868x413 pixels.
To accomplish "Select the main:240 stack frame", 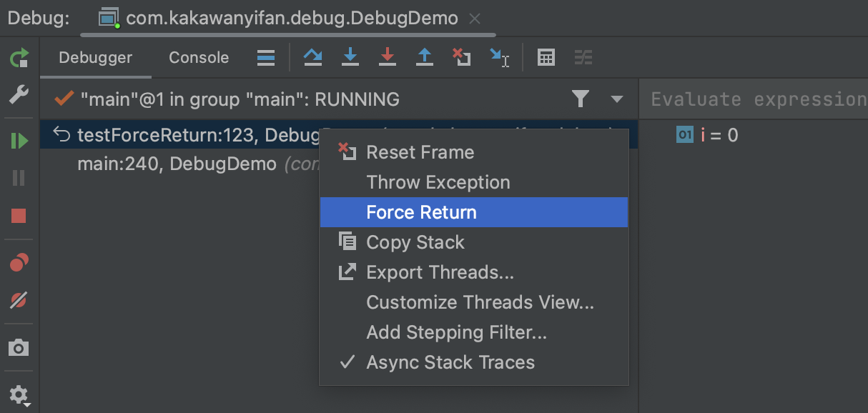I will [x=176, y=164].
